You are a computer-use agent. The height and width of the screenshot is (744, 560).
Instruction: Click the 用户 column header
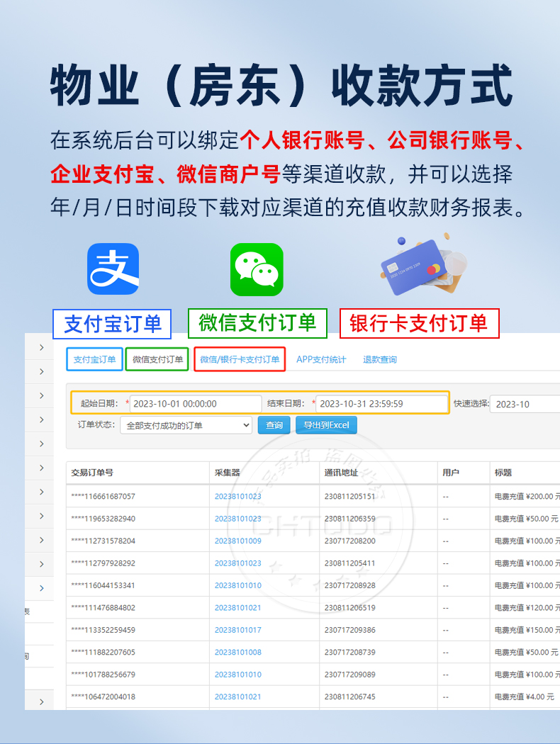tap(450, 473)
